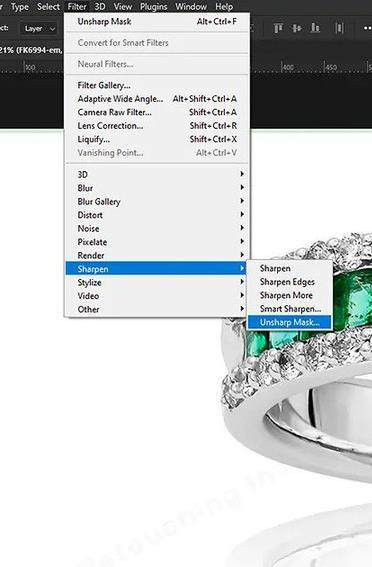Open the View menu

click(x=123, y=7)
